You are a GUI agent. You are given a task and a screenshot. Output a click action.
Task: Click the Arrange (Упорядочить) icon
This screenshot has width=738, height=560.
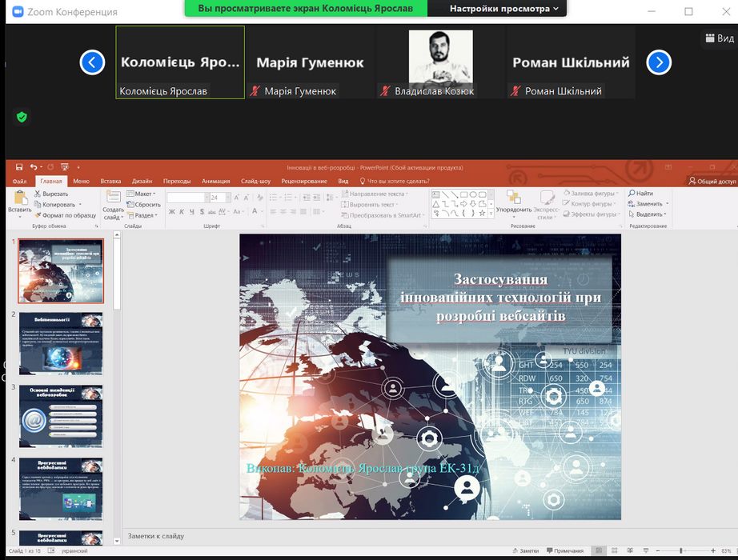point(513,197)
